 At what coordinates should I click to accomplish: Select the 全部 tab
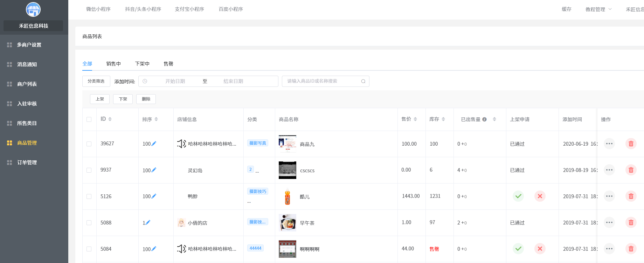pos(87,64)
